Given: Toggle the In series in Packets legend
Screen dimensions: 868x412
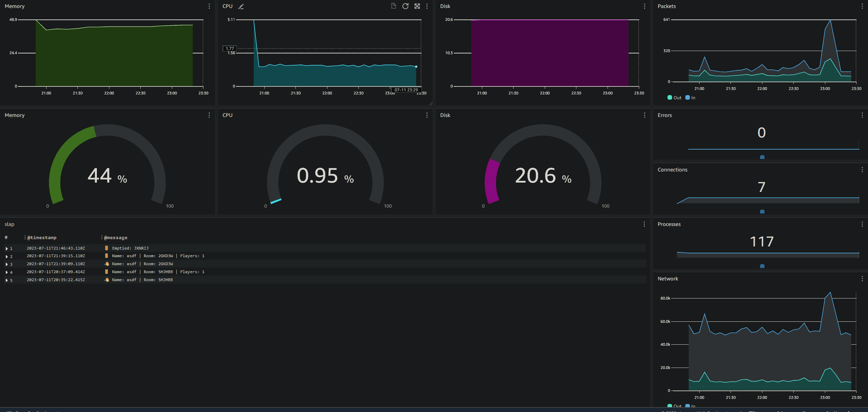Looking at the screenshot, I should click(x=690, y=98).
